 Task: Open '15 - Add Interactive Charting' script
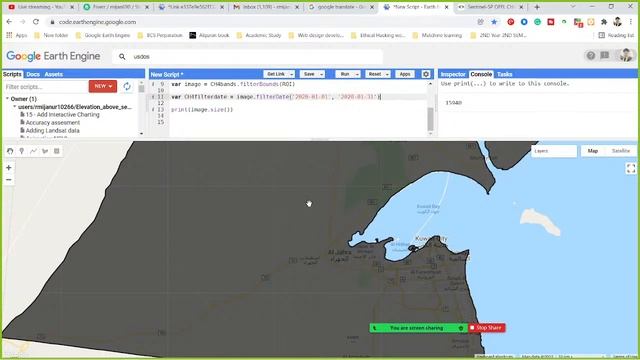coord(62,115)
